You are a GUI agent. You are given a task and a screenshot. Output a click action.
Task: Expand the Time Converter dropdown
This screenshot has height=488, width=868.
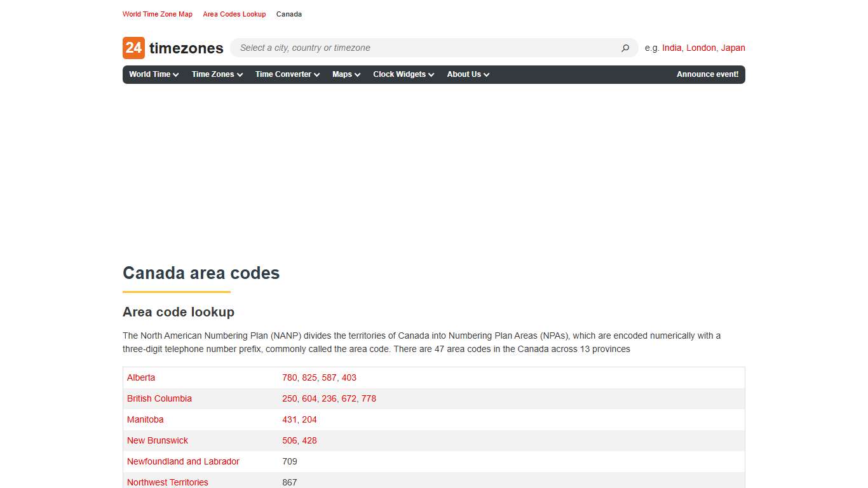[286, 74]
